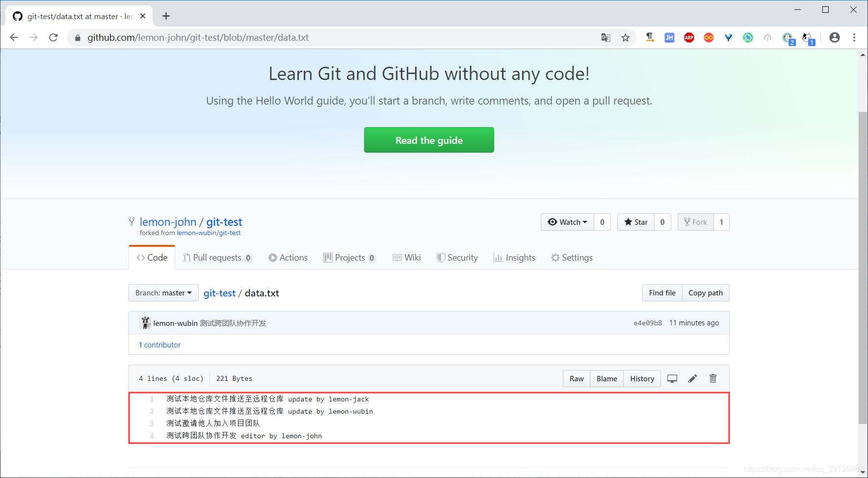Open the extension with badge 1

pyautogui.click(x=808, y=38)
